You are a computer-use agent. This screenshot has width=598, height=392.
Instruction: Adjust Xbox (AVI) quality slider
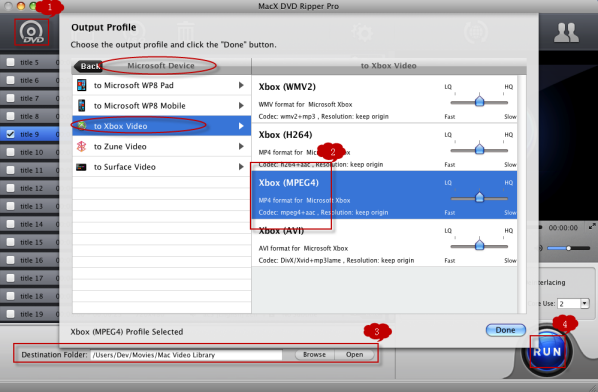coord(479,246)
